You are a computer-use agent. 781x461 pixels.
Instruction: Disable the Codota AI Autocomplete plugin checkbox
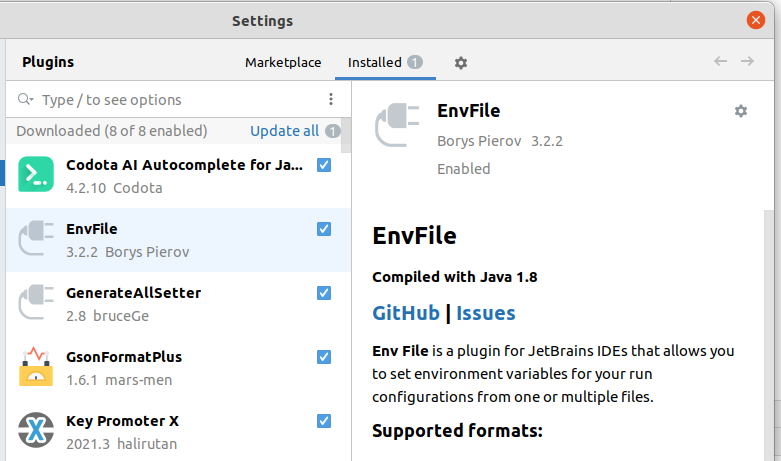point(324,165)
